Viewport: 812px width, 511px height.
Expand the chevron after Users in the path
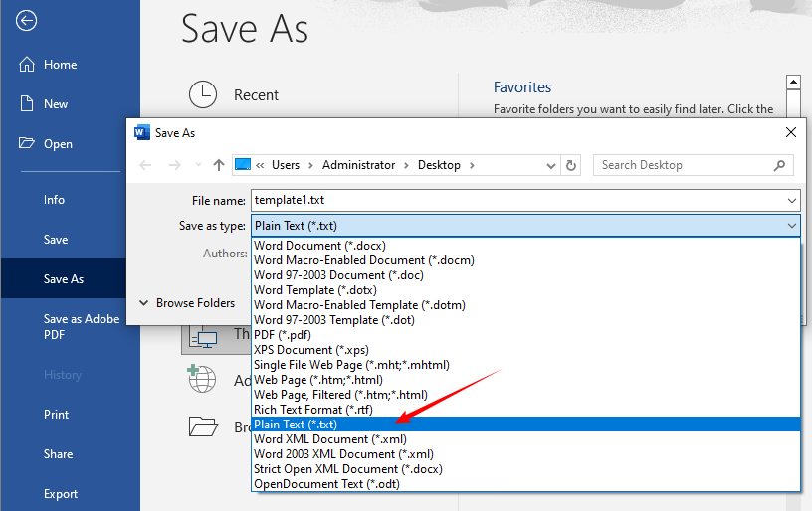pos(310,165)
